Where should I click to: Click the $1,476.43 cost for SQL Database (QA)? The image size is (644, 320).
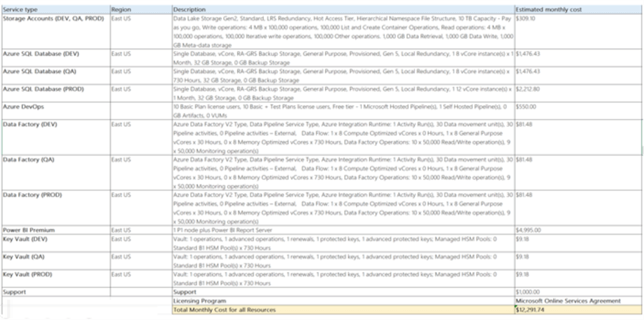pyautogui.click(x=578, y=76)
